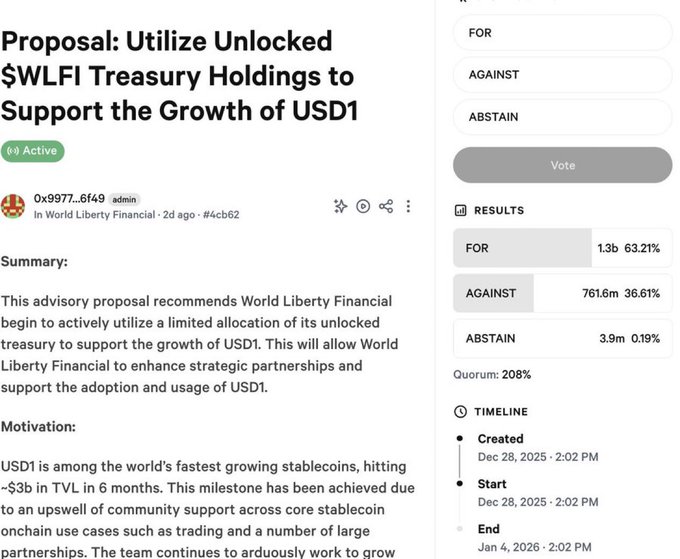The image size is (680, 559).
Task: Click the AI summary sparkle icon
Action: (341, 206)
